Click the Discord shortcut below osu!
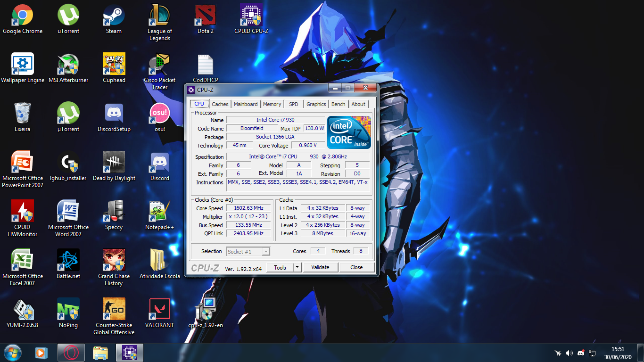This screenshot has width=644, height=362. [x=160, y=167]
